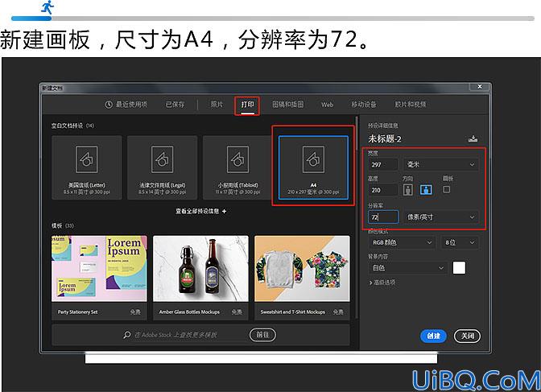Choose the 法律文件用纸 (Legal) preset
Screen dimensions: 541x392
click(x=162, y=167)
